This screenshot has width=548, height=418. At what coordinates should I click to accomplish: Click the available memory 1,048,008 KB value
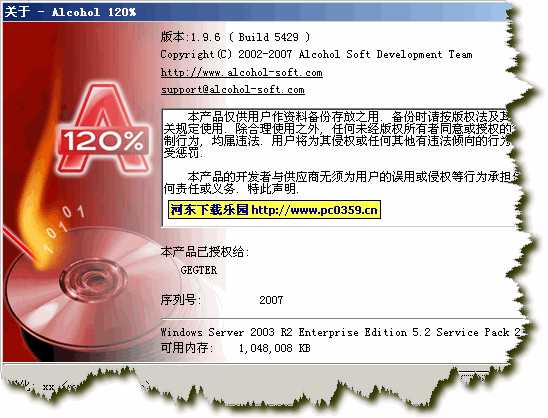tap(274, 348)
